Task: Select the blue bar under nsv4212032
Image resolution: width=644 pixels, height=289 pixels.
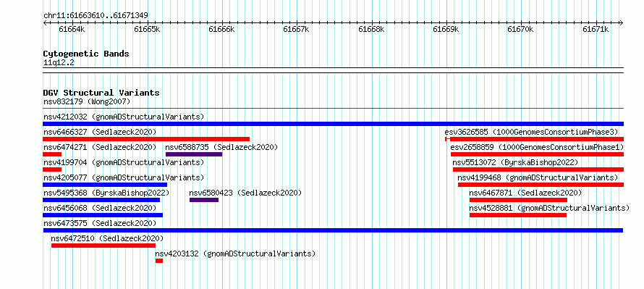Action: click(333, 124)
